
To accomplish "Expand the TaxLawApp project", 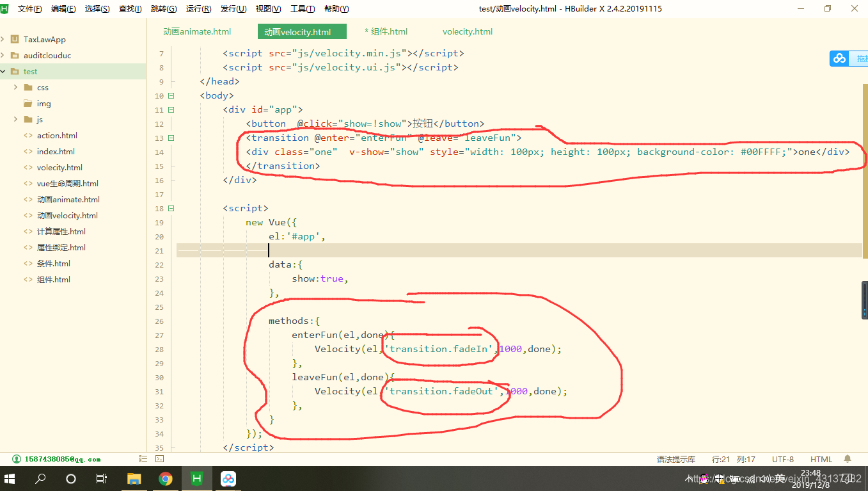I will [x=3, y=40].
